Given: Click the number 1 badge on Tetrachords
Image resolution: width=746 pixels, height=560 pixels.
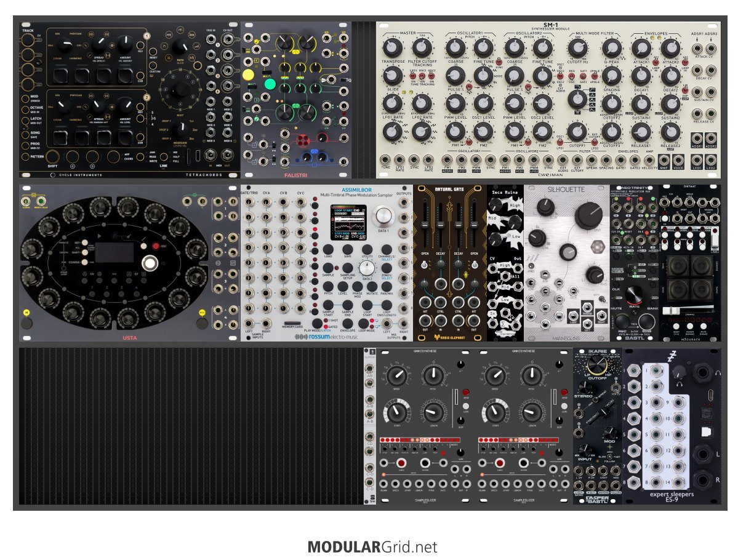Looking at the screenshot, I should tap(146, 36).
